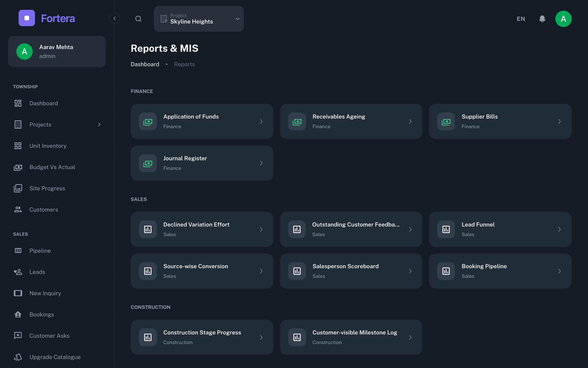This screenshot has height=368, width=588.
Task: Open the Salesperson Scoreboard report title
Action: pos(345,266)
